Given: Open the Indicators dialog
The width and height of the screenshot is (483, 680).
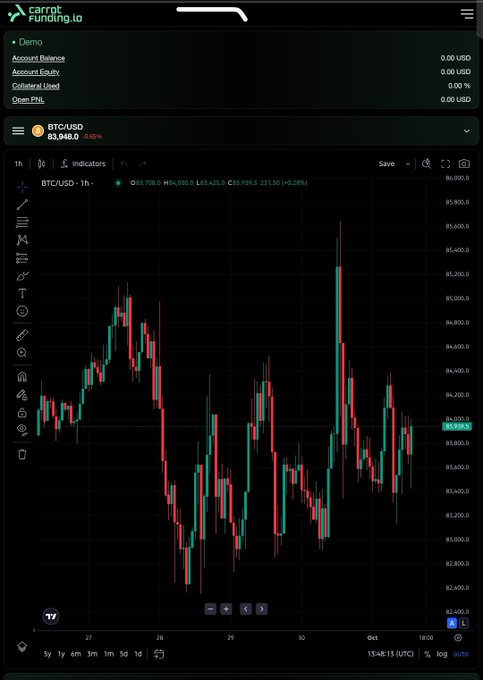Looking at the screenshot, I should click(x=83, y=163).
